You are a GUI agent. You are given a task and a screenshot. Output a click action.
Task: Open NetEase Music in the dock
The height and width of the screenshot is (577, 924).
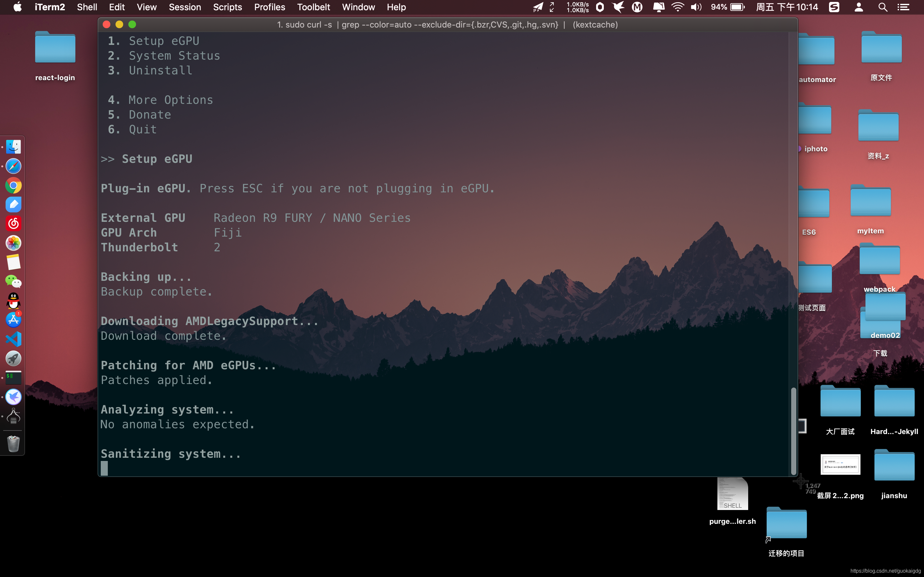coord(13,224)
